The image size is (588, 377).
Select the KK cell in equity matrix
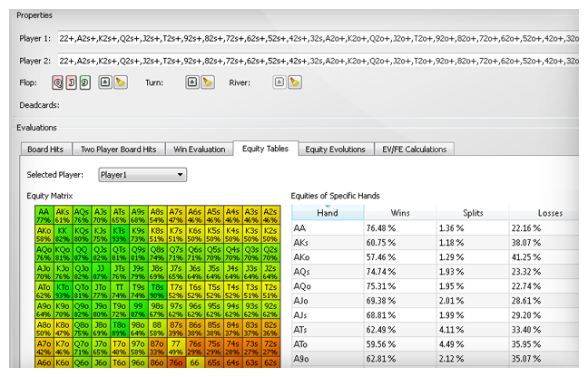[63, 234]
